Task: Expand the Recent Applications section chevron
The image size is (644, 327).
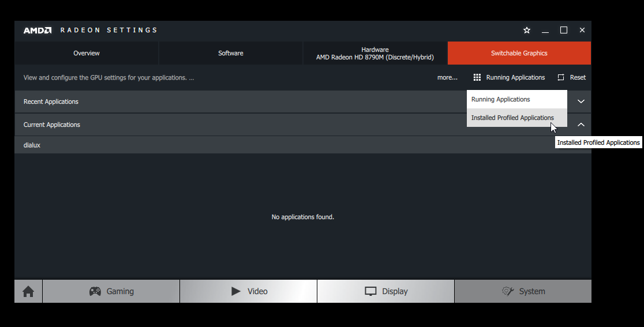Action: coord(581,102)
